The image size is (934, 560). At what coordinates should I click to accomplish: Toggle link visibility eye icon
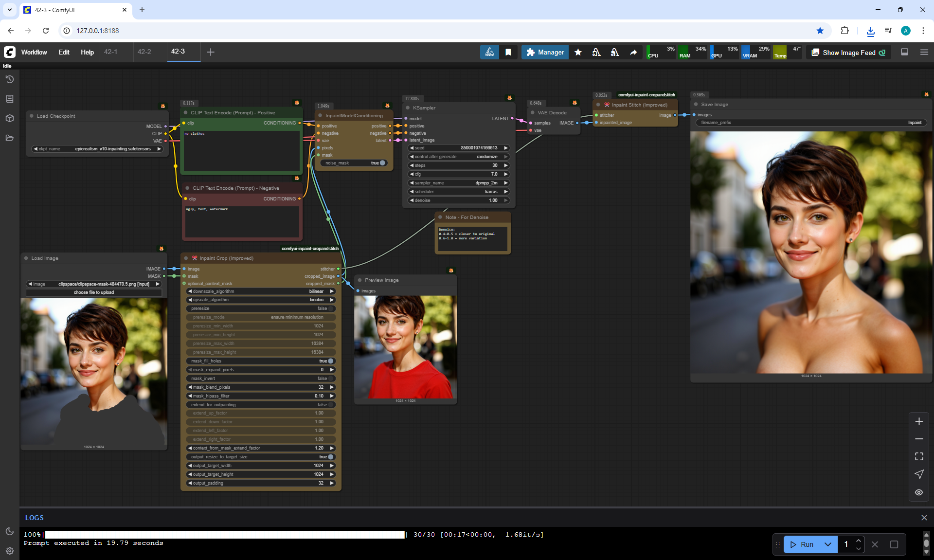click(919, 492)
